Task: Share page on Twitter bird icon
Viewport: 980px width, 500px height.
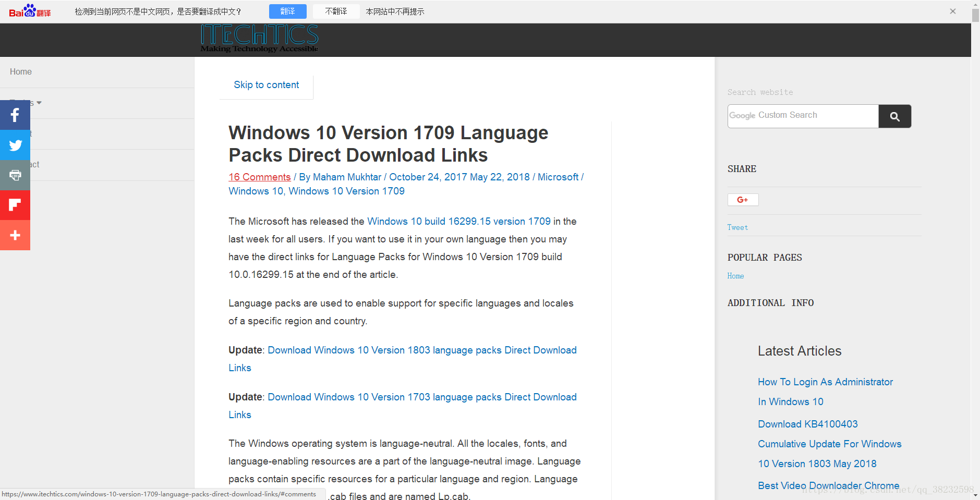Action: pos(15,145)
